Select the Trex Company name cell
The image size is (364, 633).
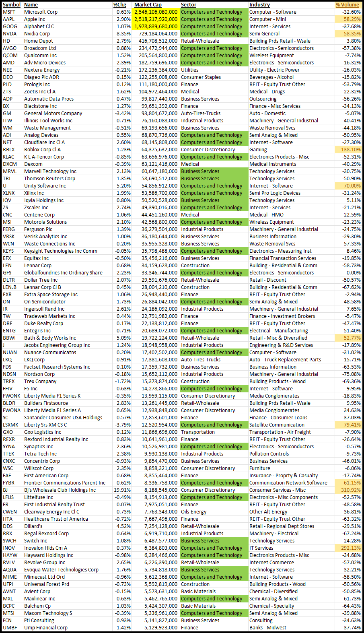[40, 381]
